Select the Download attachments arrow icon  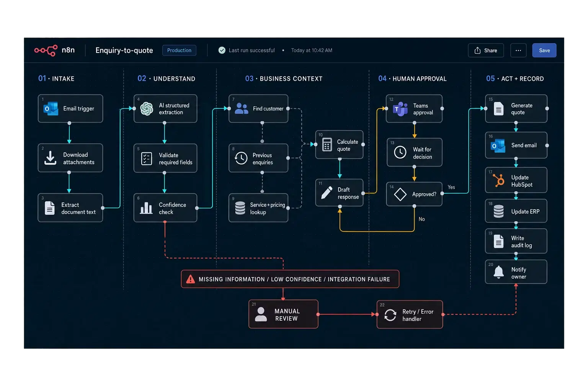point(50,158)
